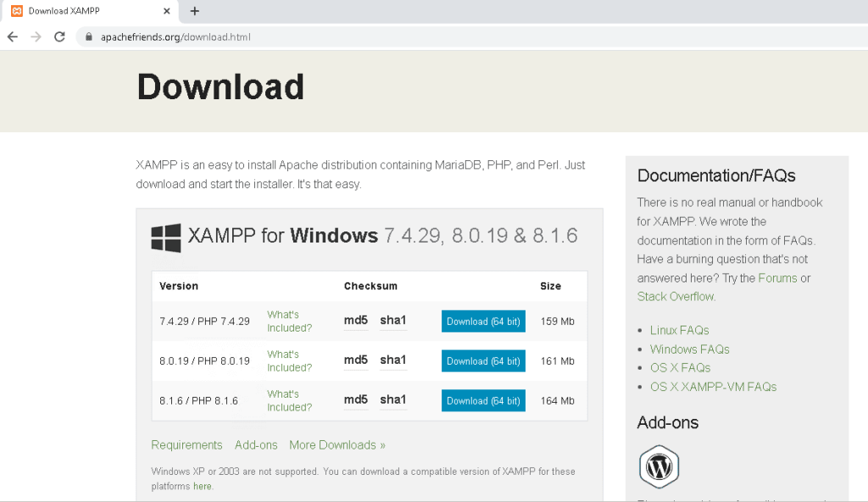Click the Documentation/FAQs heading

716,176
